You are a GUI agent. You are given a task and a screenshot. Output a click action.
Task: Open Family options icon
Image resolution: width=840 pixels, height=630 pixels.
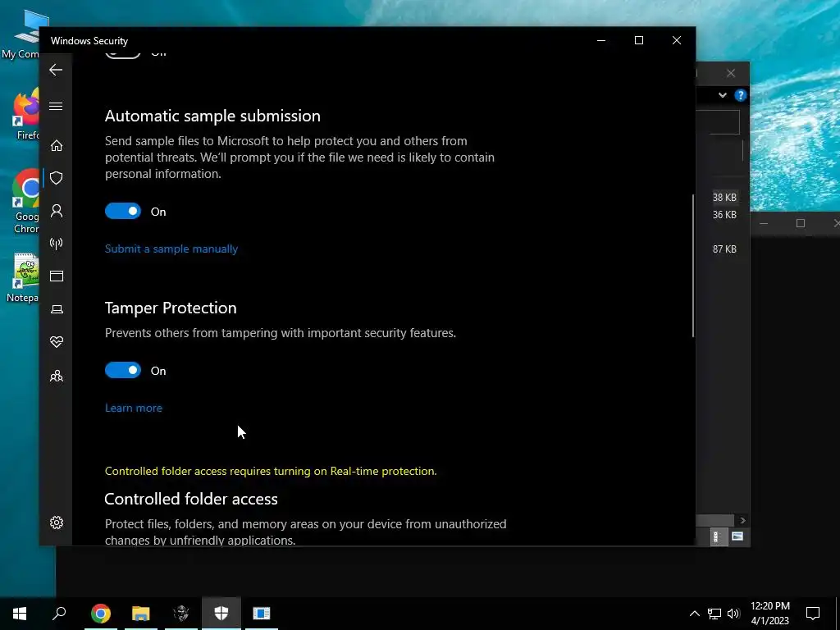coord(57,376)
